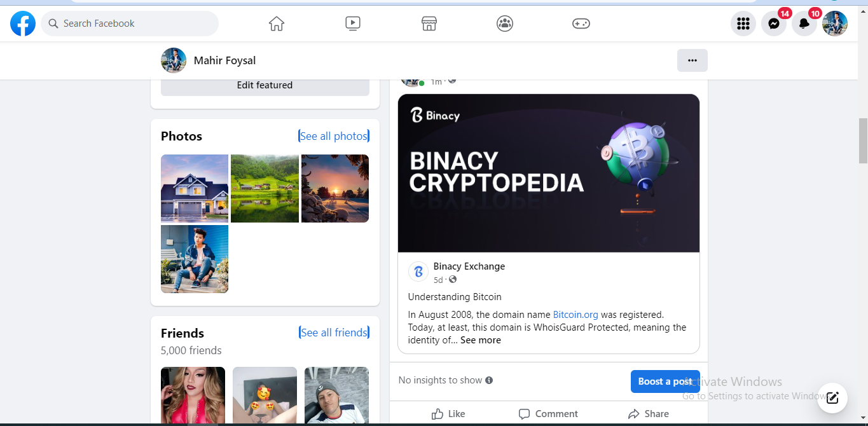Open Binacy Exchange page logo icon
This screenshot has height=426, width=868.
(418, 272)
